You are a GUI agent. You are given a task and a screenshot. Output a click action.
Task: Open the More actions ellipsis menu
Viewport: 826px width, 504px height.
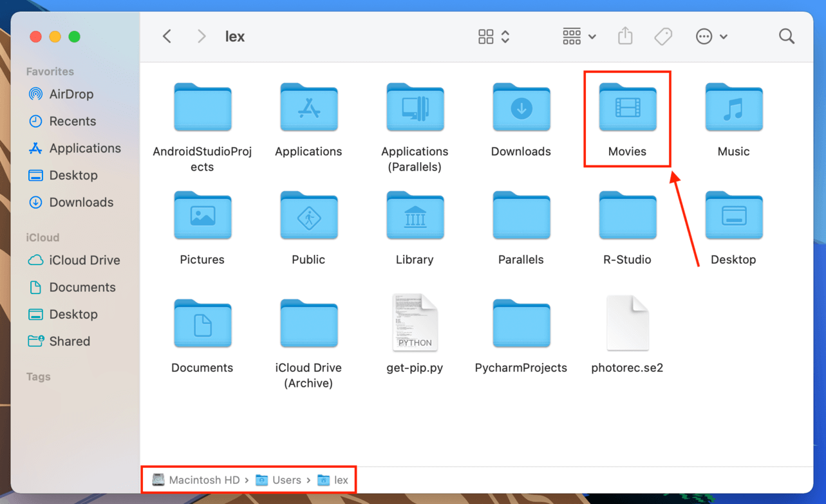pyautogui.click(x=711, y=37)
